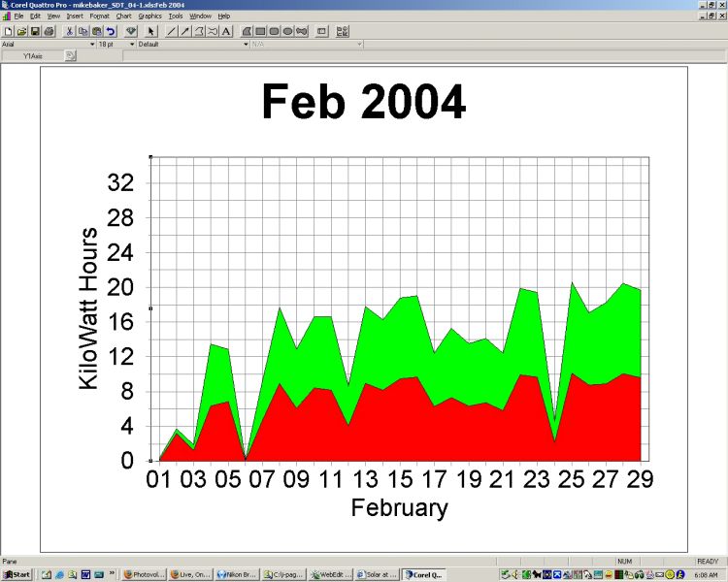Click the Undo arrow icon
The image size is (728, 582).
point(111,31)
